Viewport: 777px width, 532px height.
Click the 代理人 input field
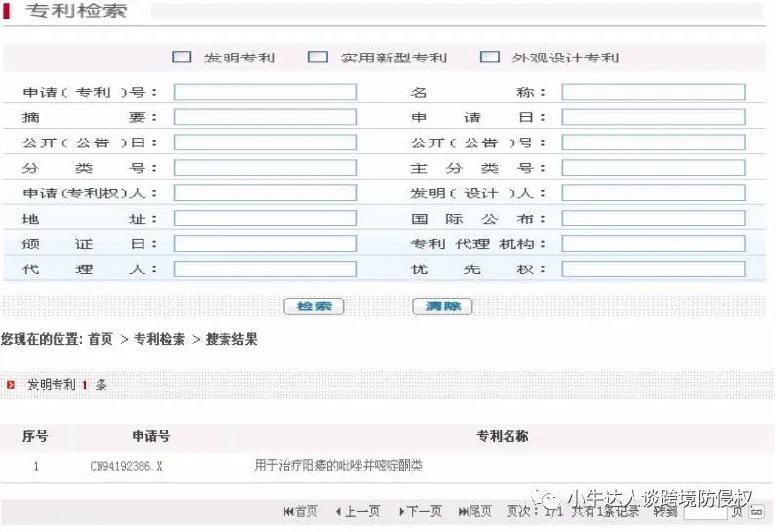pyautogui.click(x=266, y=269)
